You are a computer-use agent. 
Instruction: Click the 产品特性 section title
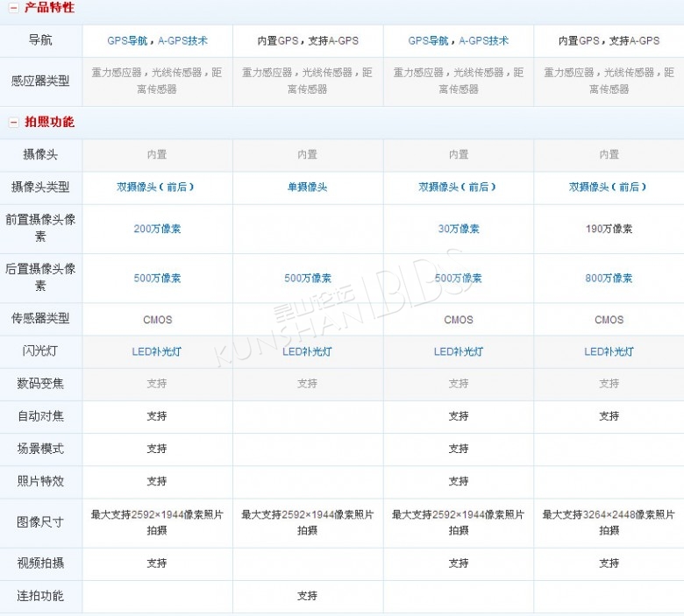click(49, 8)
